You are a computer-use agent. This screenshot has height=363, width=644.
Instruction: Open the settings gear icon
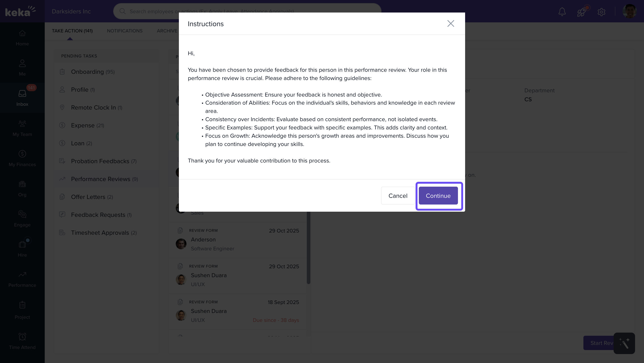[601, 11]
